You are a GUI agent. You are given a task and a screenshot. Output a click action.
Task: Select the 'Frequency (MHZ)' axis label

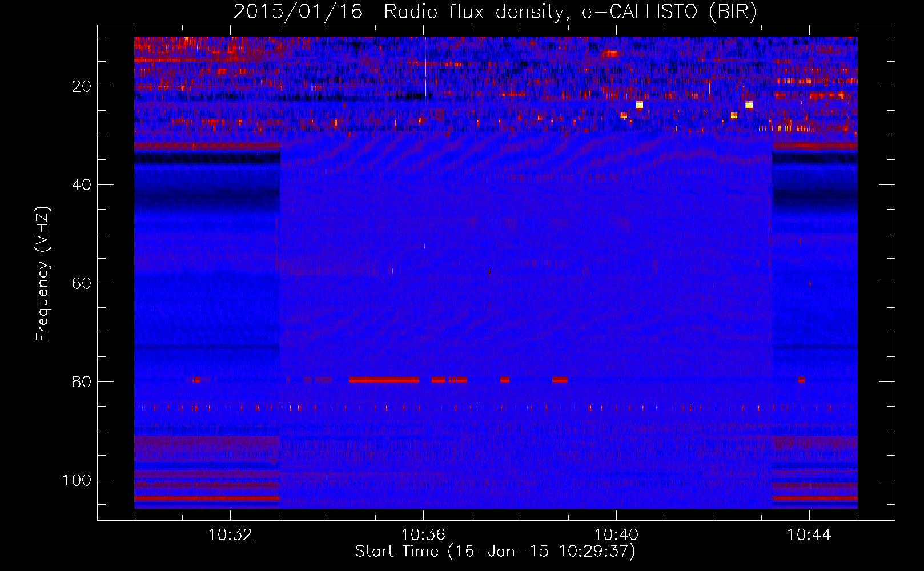click(43, 274)
